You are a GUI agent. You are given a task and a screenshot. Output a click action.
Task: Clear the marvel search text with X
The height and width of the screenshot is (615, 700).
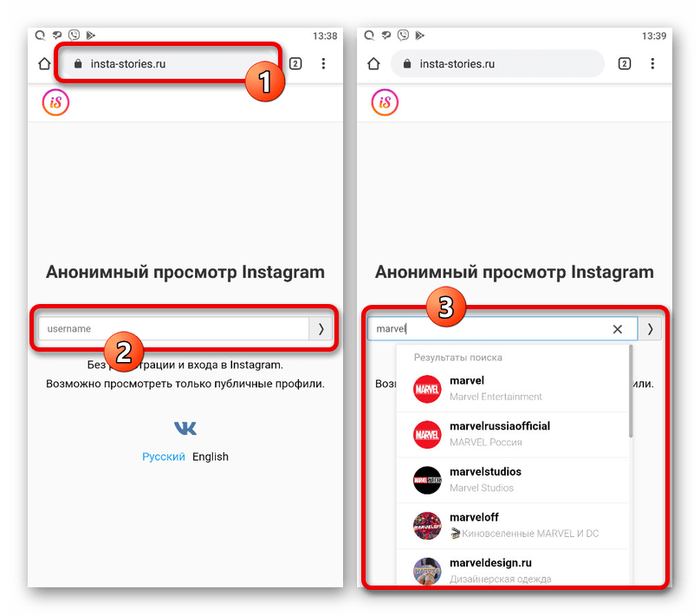(x=618, y=329)
